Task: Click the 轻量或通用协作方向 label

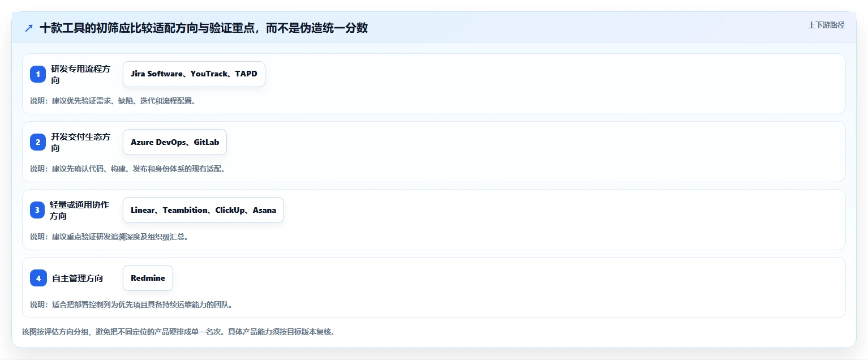Action: 79,210
